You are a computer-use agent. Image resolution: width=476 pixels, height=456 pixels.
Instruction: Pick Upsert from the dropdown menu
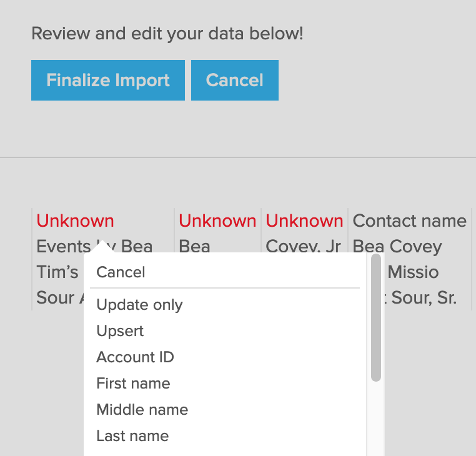coord(120,331)
